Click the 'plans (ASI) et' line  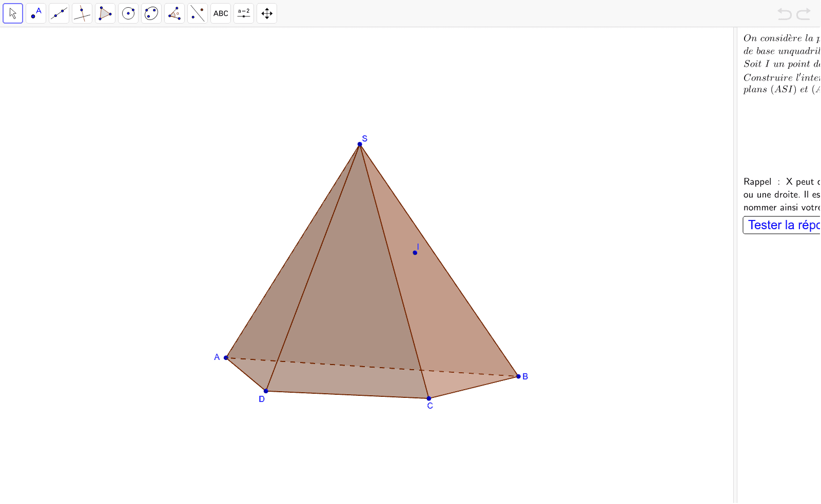pos(776,89)
